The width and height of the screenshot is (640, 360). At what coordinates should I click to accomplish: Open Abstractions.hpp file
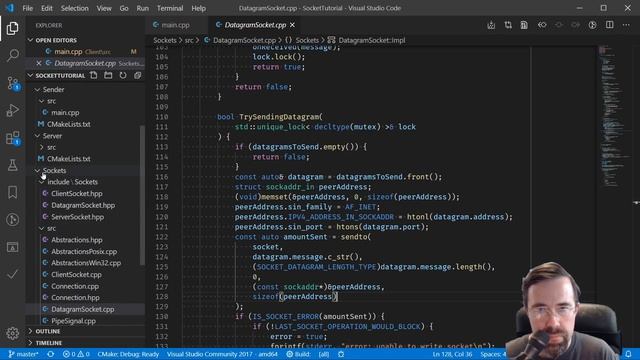pos(77,240)
